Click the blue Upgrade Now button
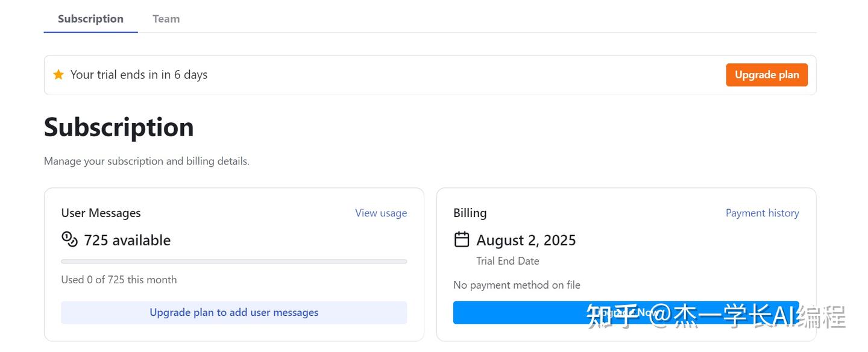Viewport: 868px width, 352px height. (626, 312)
